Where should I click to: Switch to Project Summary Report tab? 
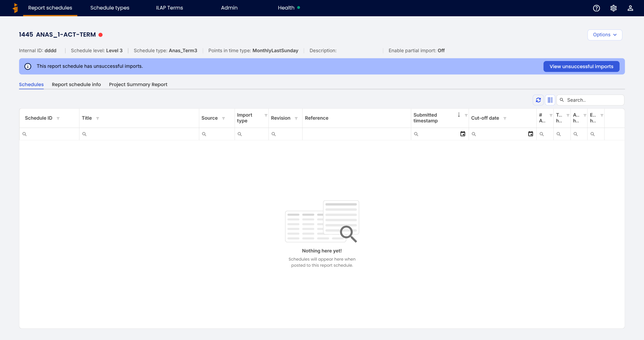[138, 84]
